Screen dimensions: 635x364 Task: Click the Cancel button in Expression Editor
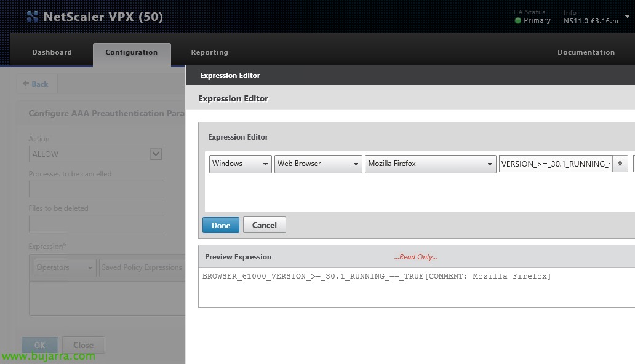pyautogui.click(x=265, y=225)
